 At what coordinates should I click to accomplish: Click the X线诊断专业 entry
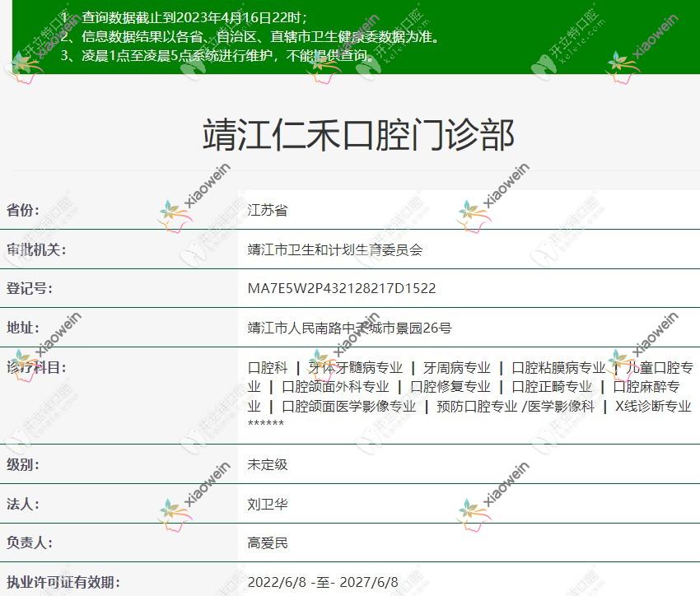tap(653, 406)
